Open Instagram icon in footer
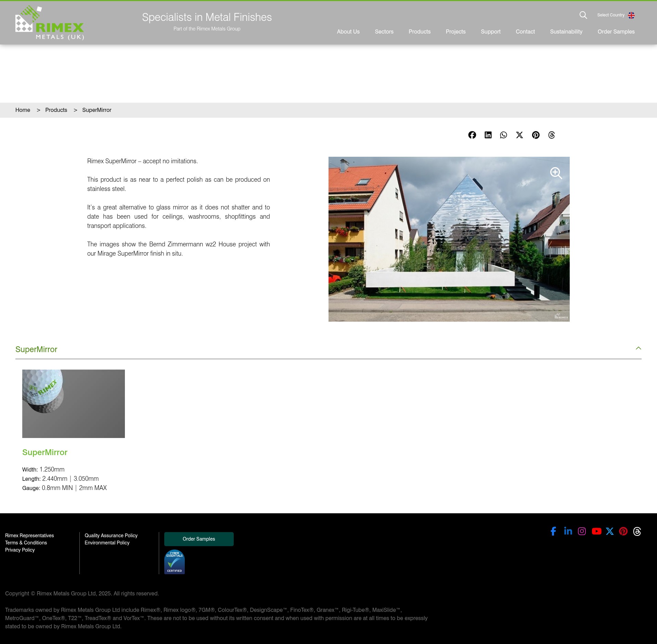657x644 pixels. pyautogui.click(x=582, y=531)
